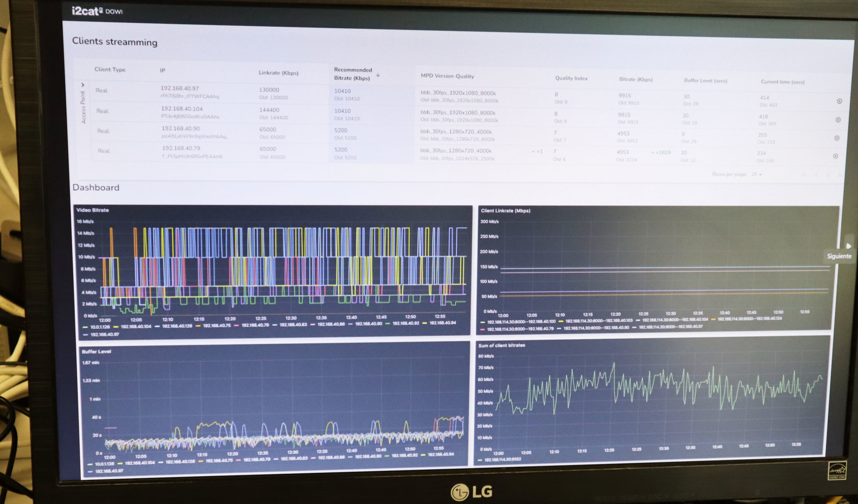
Task: Click the Siguiente button on the right edge
Action: tap(839, 256)
